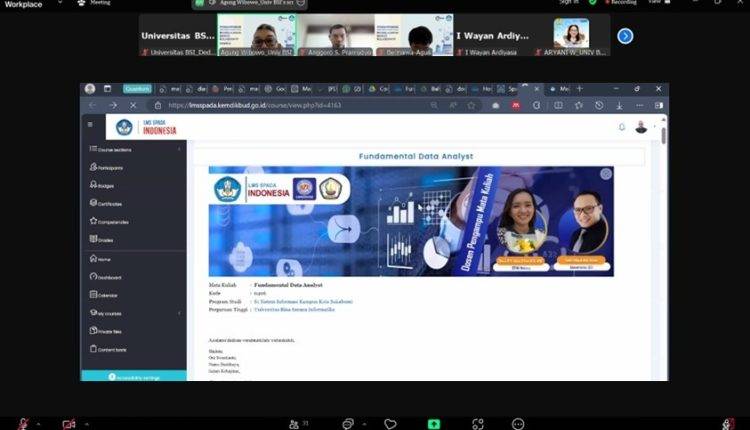Open the notifications bell icon
This screenshot has height=430, width=750.
[622, 127]
